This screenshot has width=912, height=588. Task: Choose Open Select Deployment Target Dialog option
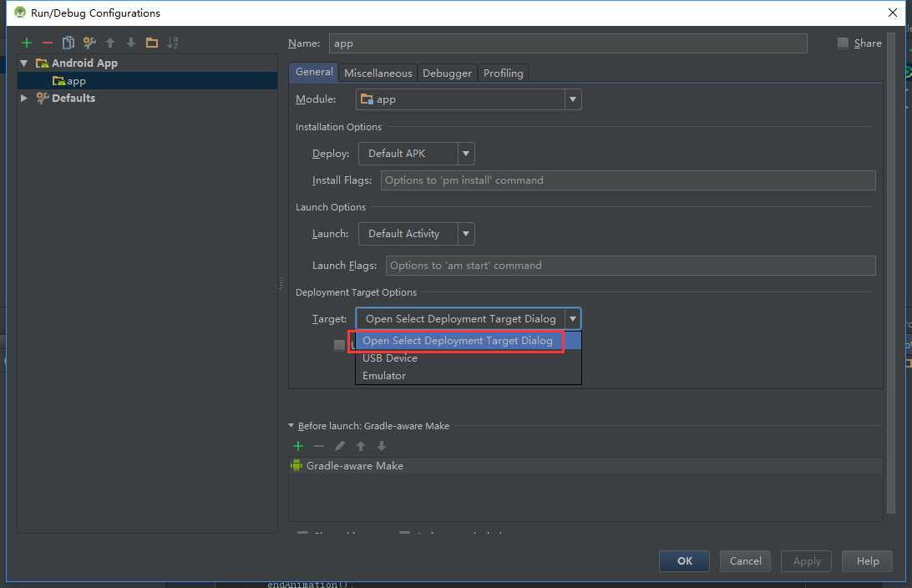(x=469, y=341)
